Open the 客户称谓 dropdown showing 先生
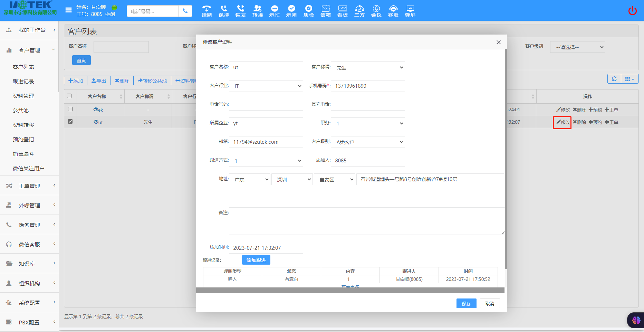This screenshot has width=644, height=332. coord(367,67)
